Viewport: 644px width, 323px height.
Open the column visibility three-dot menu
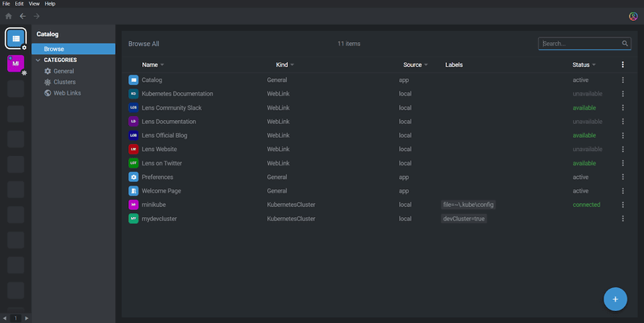[x=623, y=64]
